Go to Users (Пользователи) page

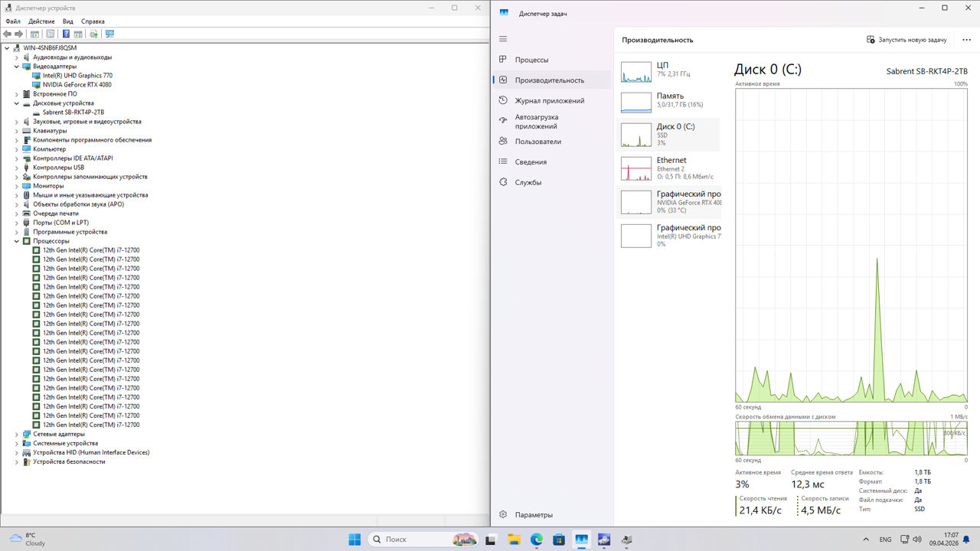pos(537,142)
